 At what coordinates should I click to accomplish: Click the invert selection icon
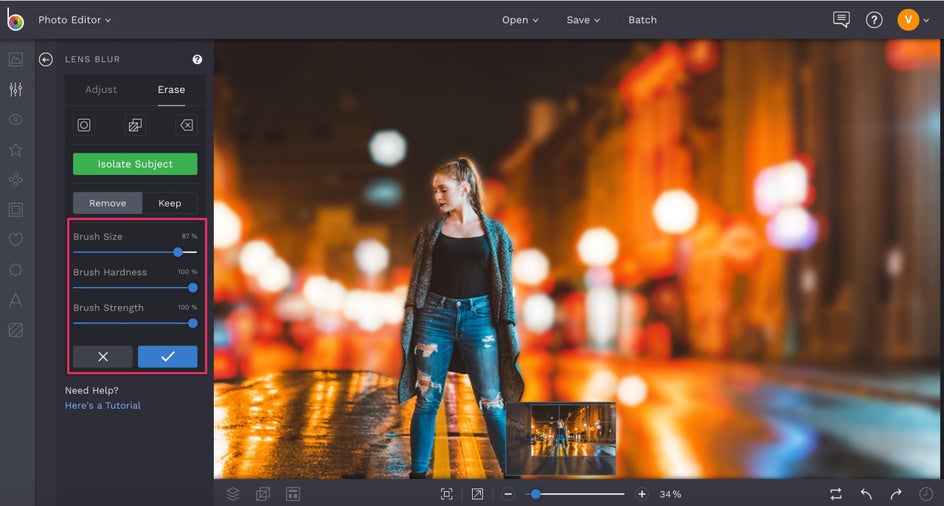135,125
